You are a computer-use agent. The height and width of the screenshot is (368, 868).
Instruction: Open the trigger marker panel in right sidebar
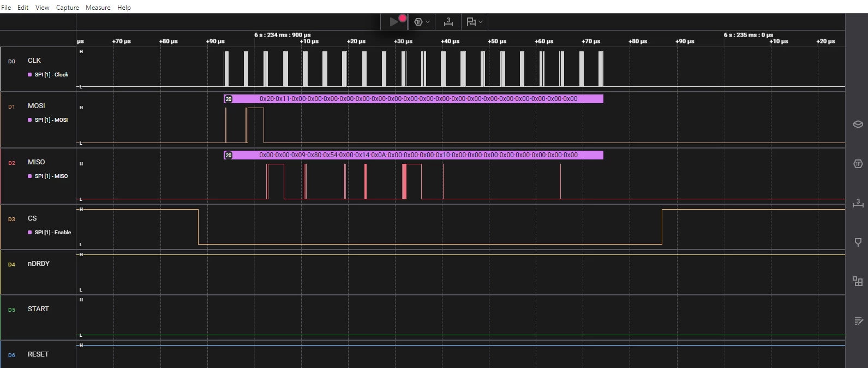pos(858,242)
